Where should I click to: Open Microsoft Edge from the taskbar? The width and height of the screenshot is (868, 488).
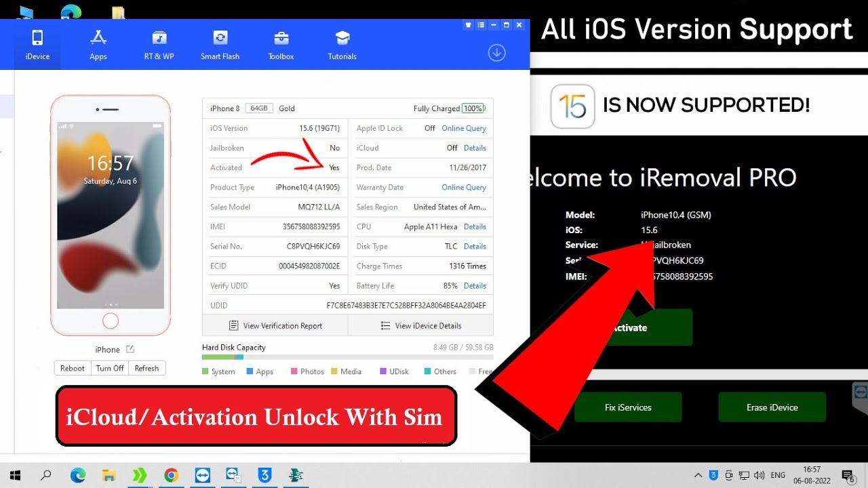[x=78, y=475]
